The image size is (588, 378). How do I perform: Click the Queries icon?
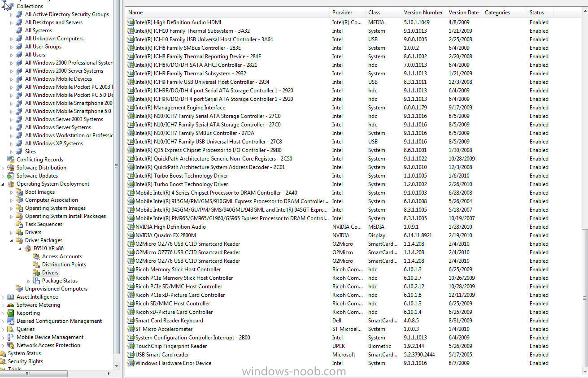(x=11, y=329)
